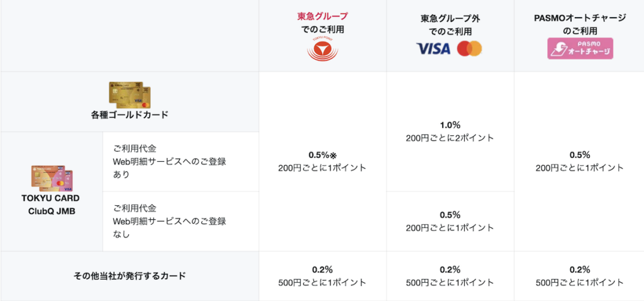Click the Web明細サービスへのご登録 なし cell

170,221
